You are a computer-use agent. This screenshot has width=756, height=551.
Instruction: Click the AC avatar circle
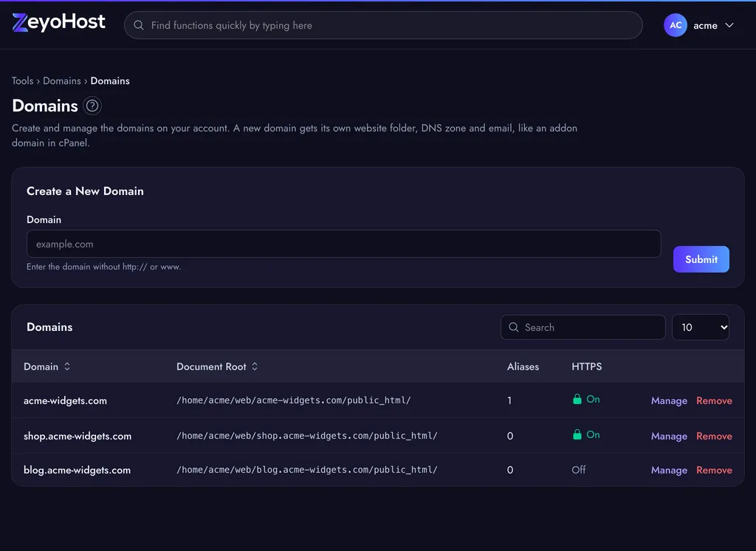point(675,25)
